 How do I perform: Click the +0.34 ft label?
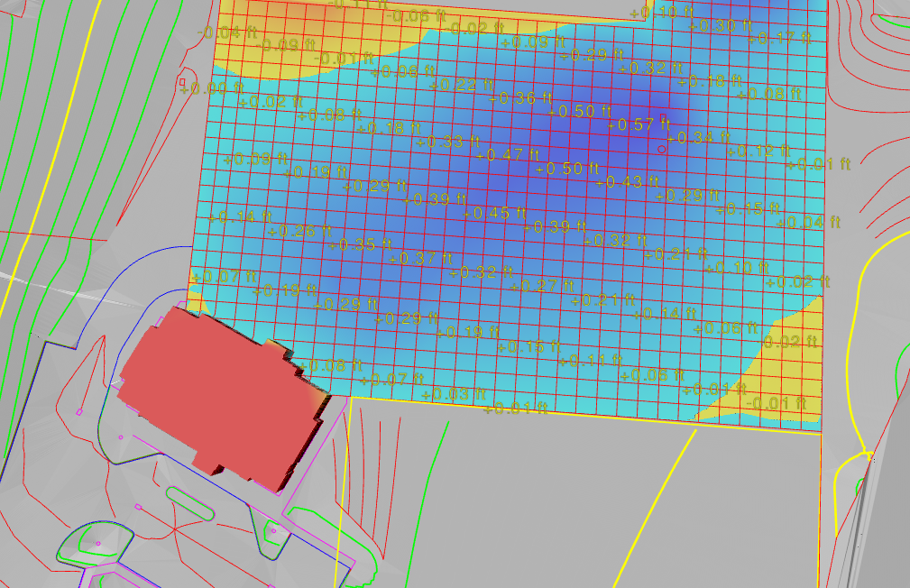coord(698,138)
